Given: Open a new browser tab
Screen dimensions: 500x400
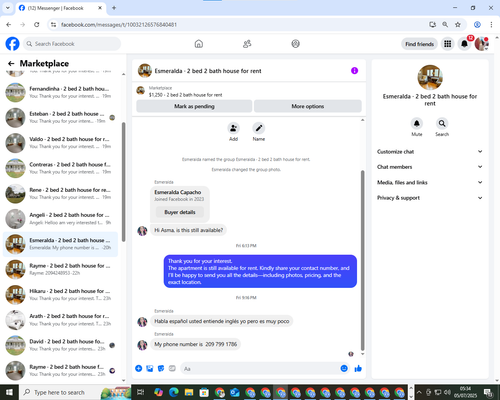Looking at the screenshot, I should coord(114,8).
